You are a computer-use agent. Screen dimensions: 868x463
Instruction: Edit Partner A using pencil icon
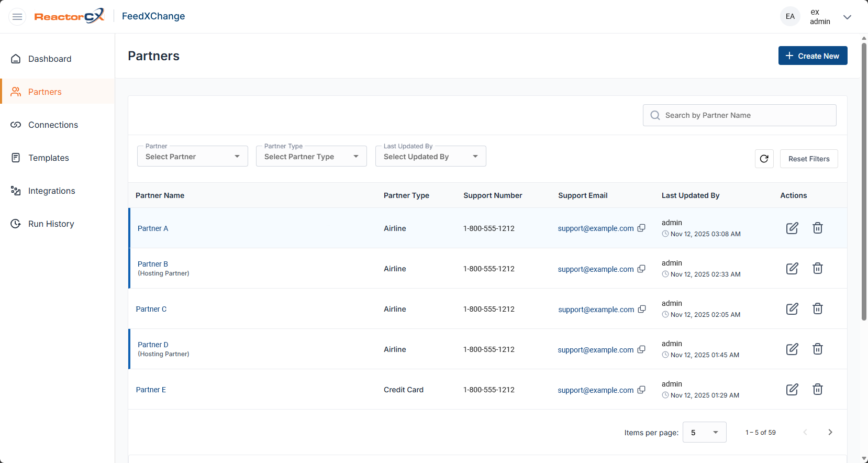[792, 228]
